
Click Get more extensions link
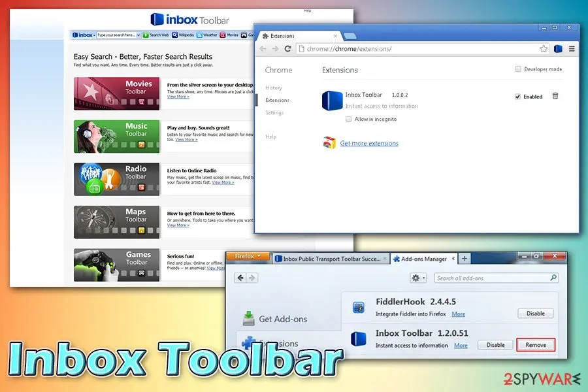(x=369, y=143)
